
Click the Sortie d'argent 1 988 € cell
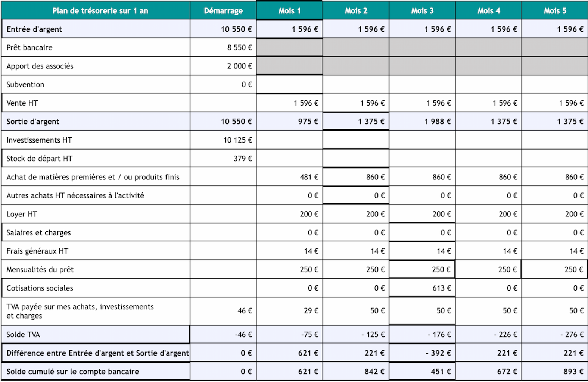pos(422,121)
